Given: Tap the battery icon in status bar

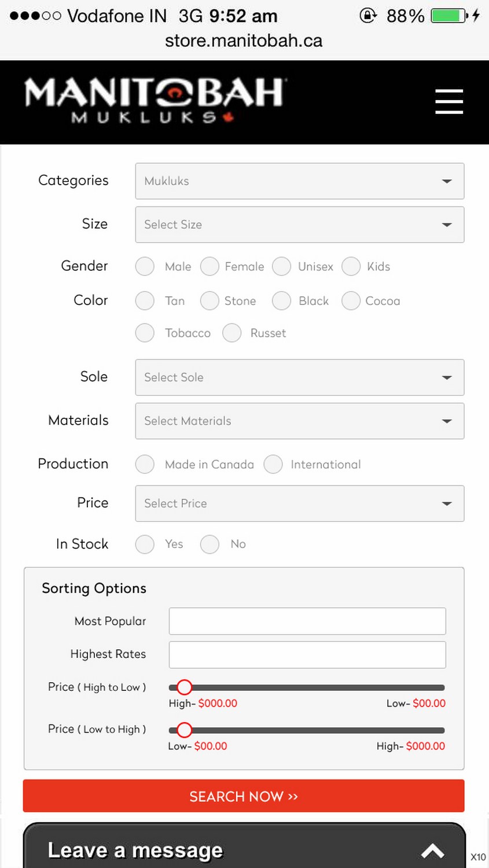Looking at the screenshot, I should tap(449, 16).
